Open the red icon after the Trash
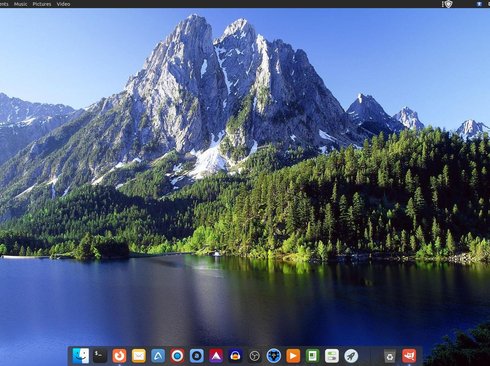 [x=409, y=356]
